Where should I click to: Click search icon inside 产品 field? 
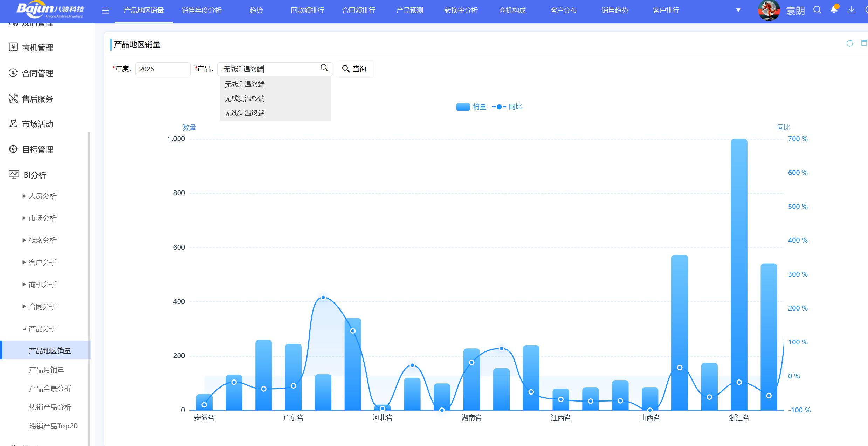324,68
